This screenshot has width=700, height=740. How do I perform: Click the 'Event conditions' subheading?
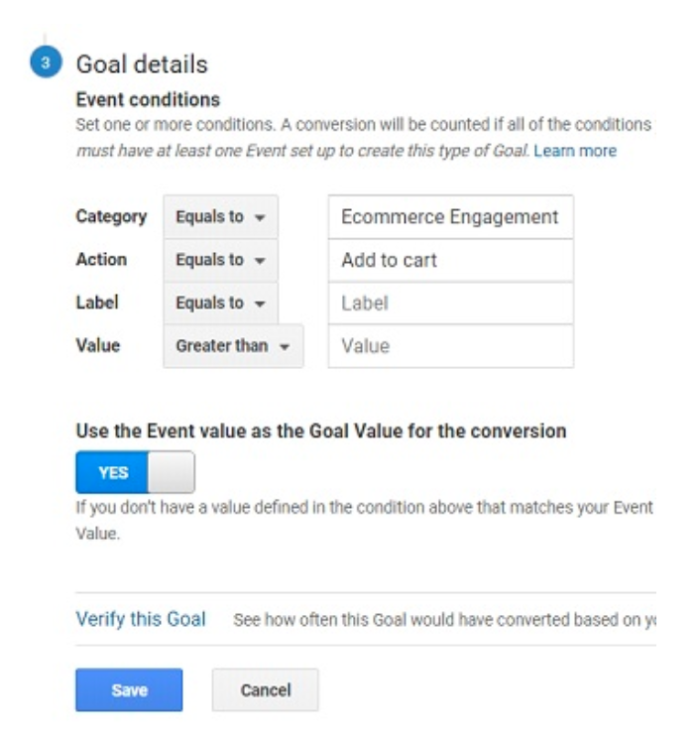coord(148,100)
